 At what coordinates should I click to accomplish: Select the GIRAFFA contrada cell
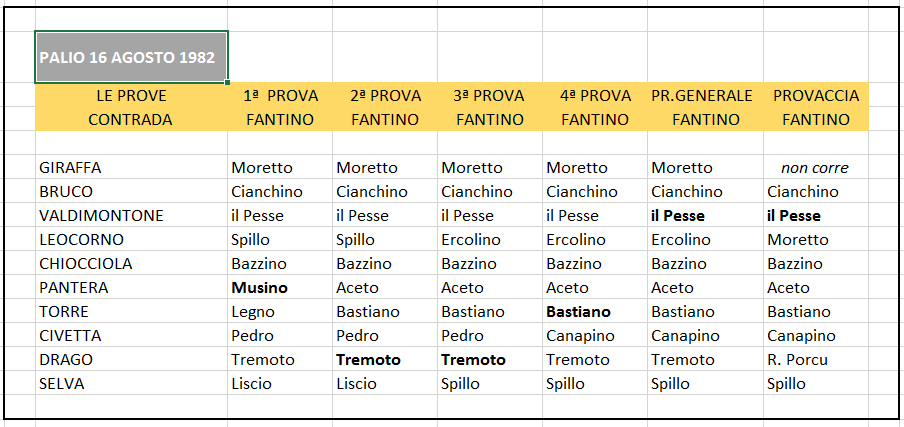(x=131, y=168)
